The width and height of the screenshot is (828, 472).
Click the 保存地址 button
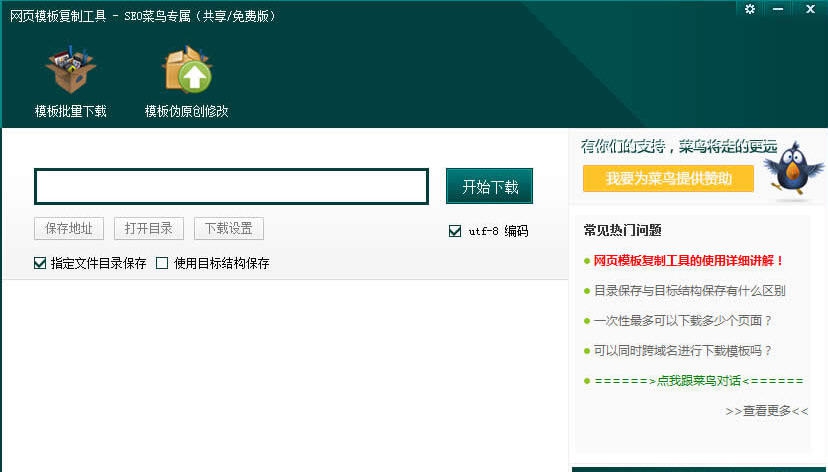pyautogui.click(x=69, y=229)
